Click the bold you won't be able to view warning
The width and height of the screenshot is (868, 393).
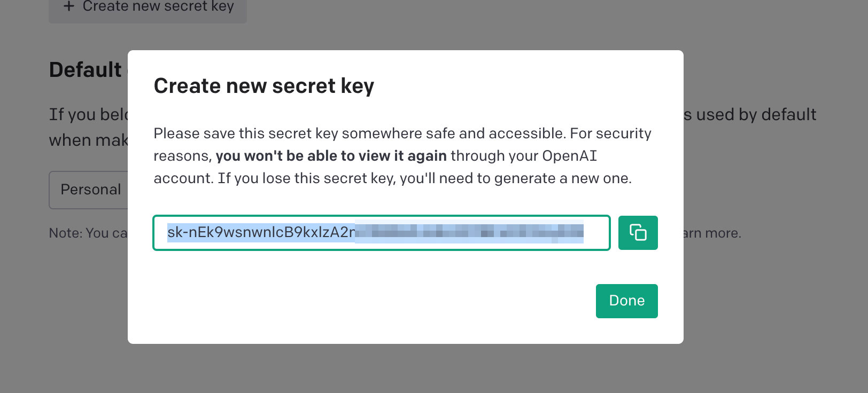(x=331, y=156)
